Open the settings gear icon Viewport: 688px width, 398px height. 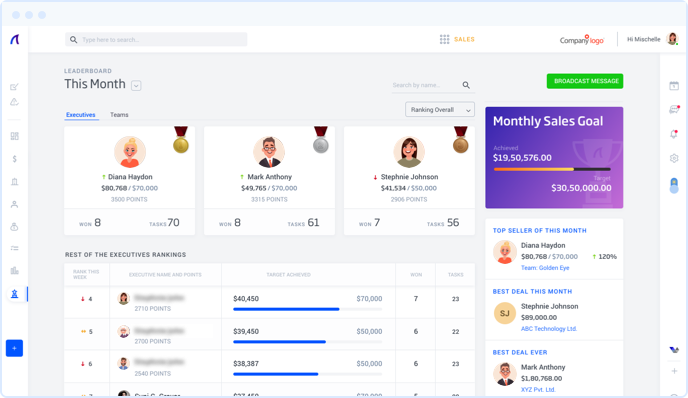[674, 158]
